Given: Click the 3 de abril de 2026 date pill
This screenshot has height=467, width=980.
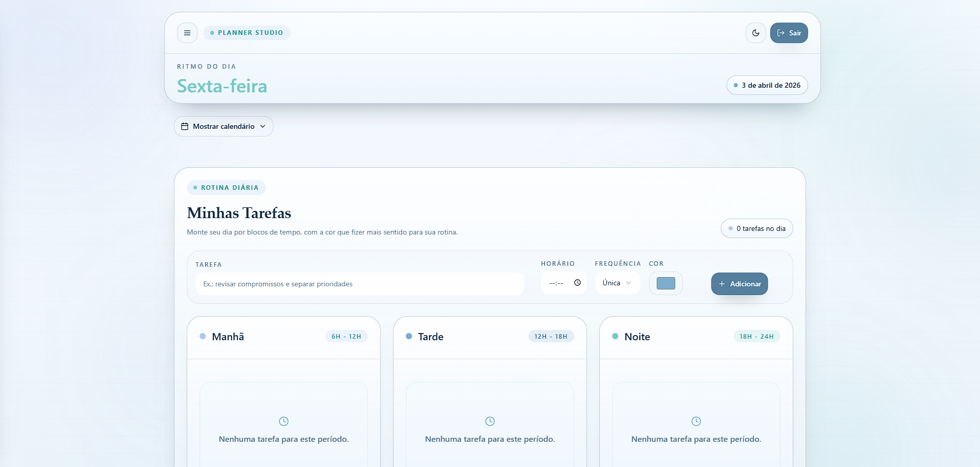Looking at the screenshot, I should 767,85.
